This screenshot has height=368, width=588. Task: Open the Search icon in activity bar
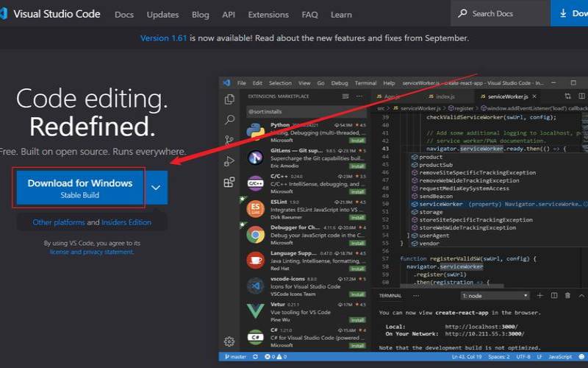pos(229,120)
